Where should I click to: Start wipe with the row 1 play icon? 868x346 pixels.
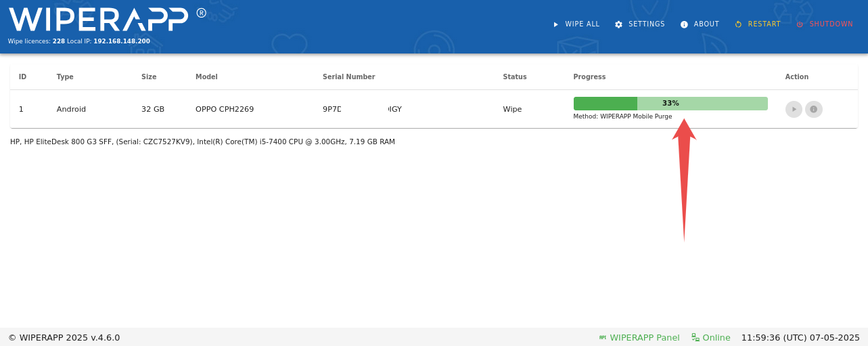click(794, 109)
